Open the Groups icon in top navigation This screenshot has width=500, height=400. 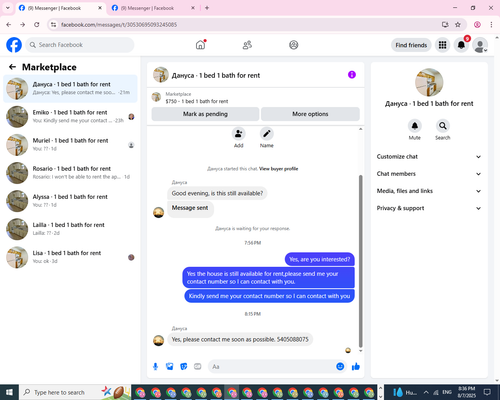[x=294, y=45]
